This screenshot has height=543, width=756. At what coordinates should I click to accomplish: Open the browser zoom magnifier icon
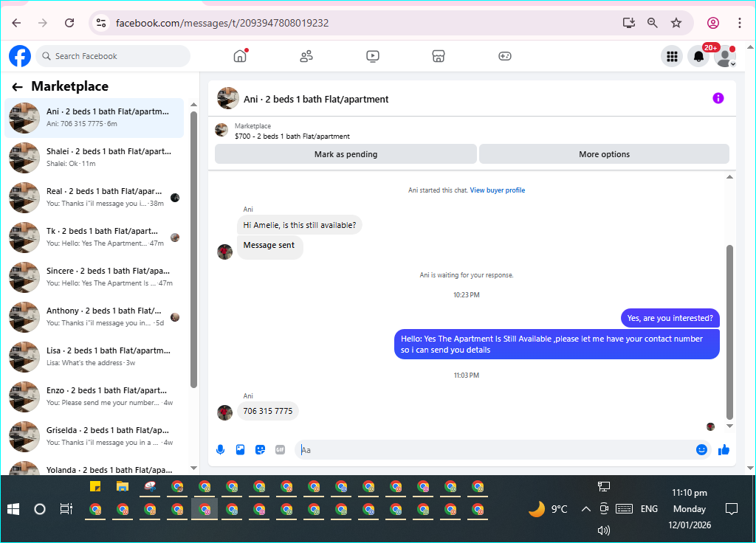pyautogui.click(x=653, y=23)
